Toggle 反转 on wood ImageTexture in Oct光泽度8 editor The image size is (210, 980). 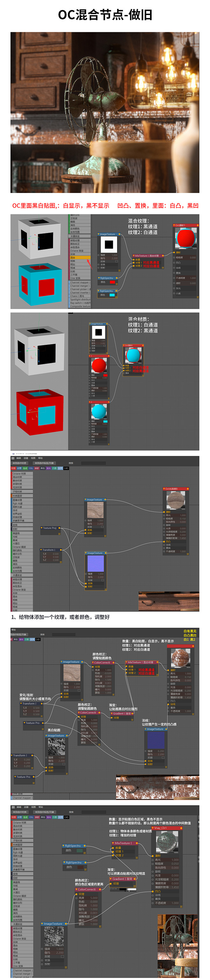(x=102, y=527)
